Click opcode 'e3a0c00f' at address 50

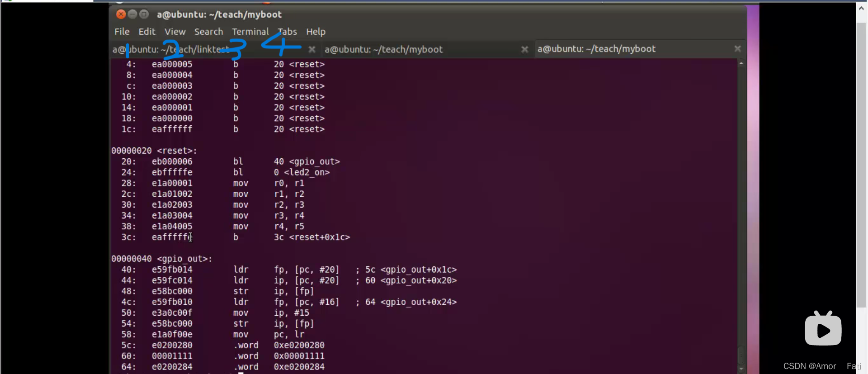coord(172,313)
